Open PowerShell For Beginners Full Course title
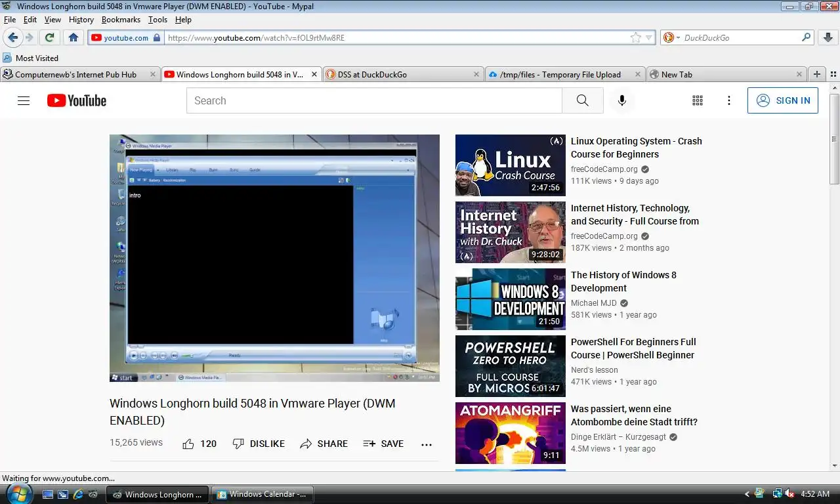The height and width of the screenshot is (504, 840). click(633, 348)
